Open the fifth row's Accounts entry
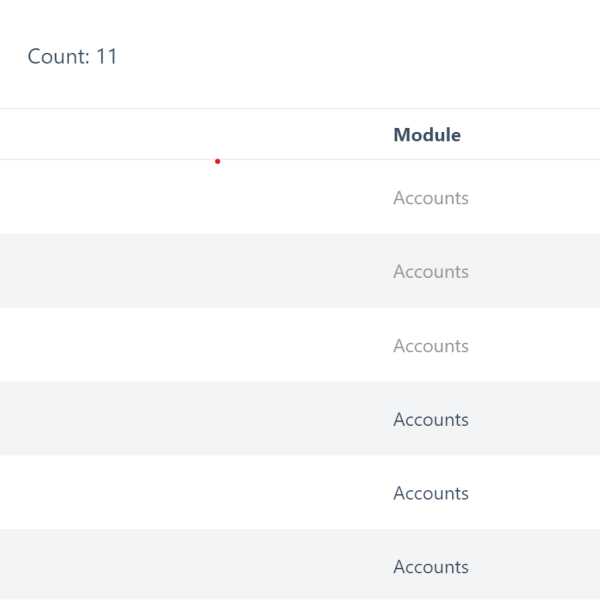This screenshot has width=600, height=600. [x=431, y=493]
